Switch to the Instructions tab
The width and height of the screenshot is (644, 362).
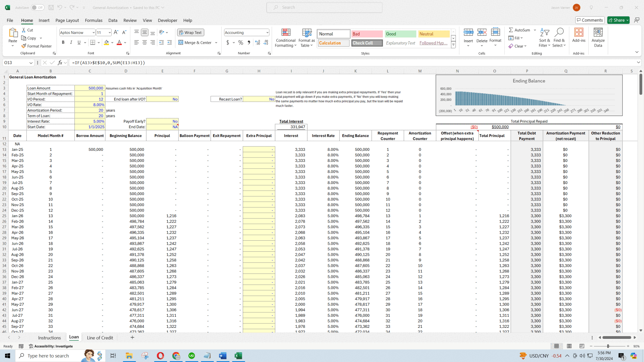pos(49,337)
